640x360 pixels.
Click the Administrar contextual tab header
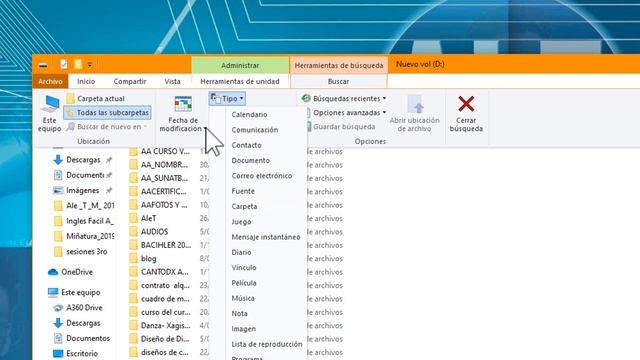[240, 65]
